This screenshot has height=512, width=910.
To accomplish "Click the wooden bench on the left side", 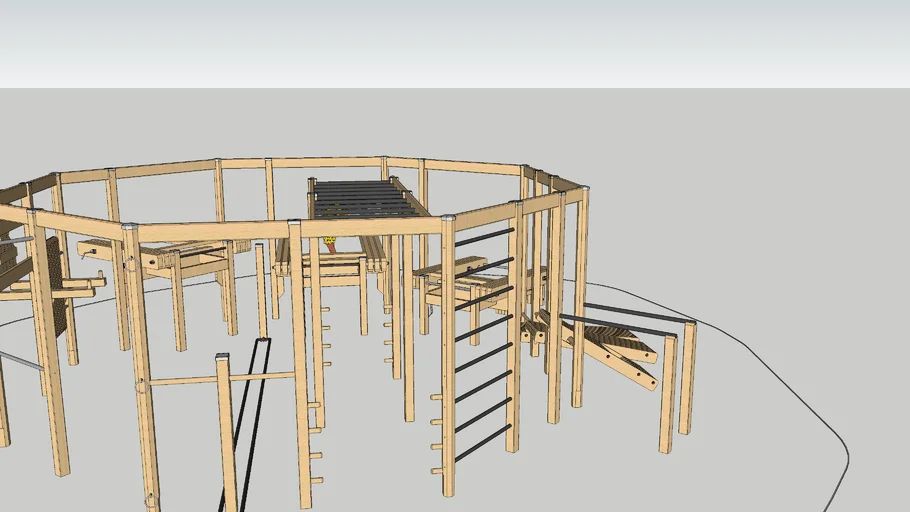I will tap(150, 256).
